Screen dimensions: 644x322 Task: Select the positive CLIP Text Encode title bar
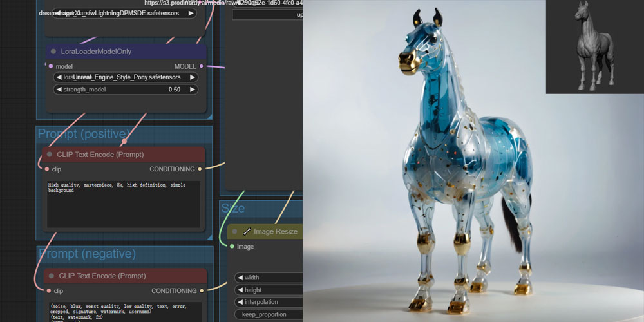coord(123,155)
